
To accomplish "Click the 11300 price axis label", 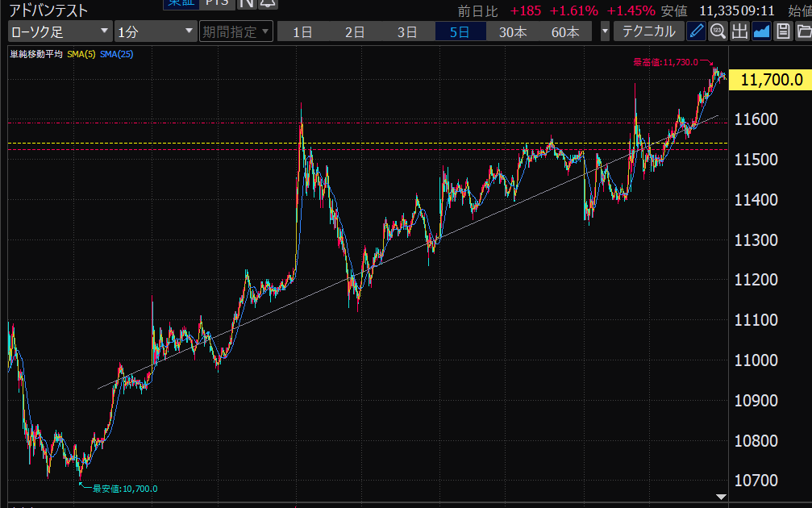I will (x=756, y=240).
